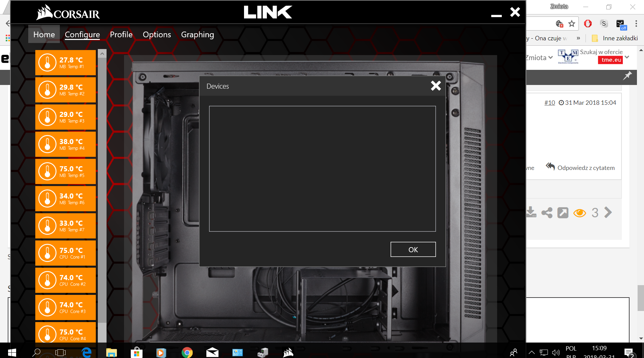The width and height of the screenshot is (644, 358).
Task: Open Windows taskbar search
Action: coord(36,352)
